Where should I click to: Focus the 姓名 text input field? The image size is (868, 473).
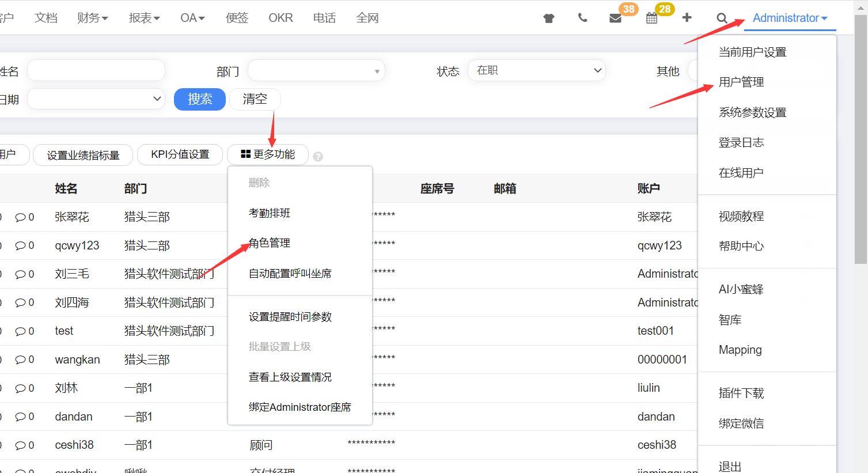96,70
